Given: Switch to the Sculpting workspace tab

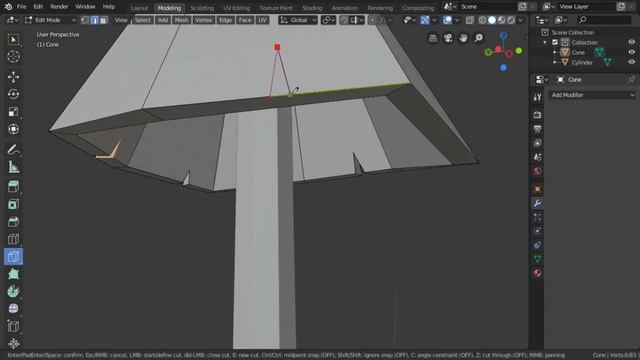Looking at the screenshot, I should pos(202,8).
